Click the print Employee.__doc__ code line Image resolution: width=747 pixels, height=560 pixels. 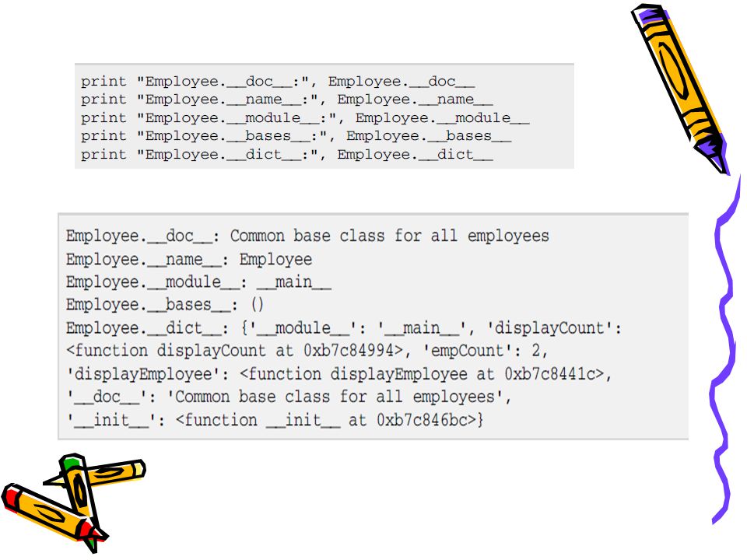pyautogui.click(x=277, y=82)
